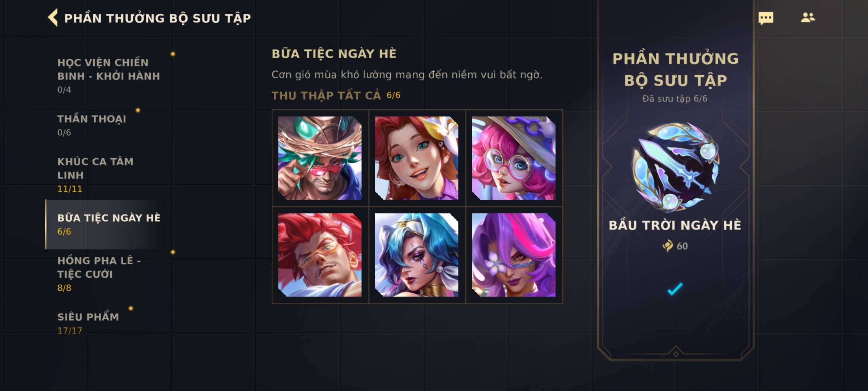Tap the currency icon beside 60
The width and height of the screenshot is (868, 391).
tap(668, 246)
